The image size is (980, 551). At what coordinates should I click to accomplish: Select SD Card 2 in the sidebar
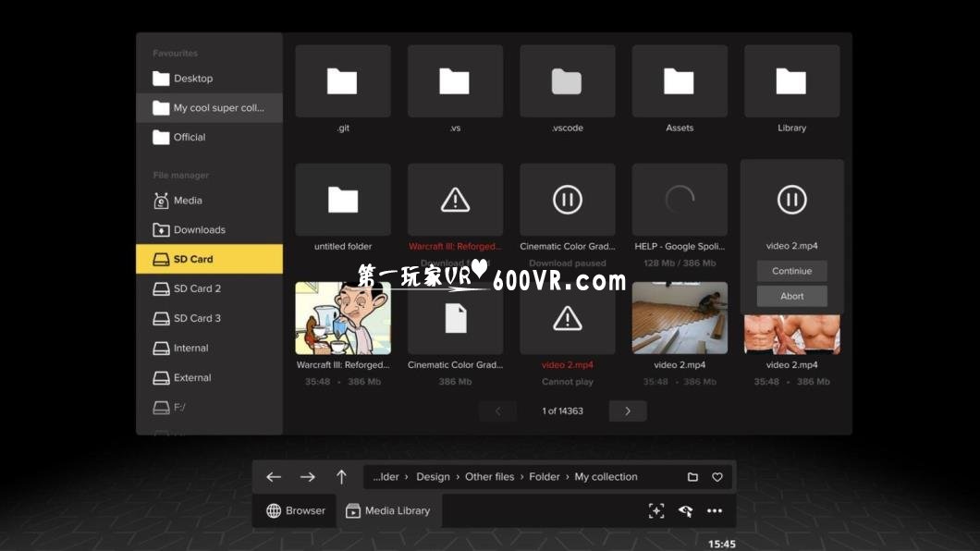[x=197, y=288]
